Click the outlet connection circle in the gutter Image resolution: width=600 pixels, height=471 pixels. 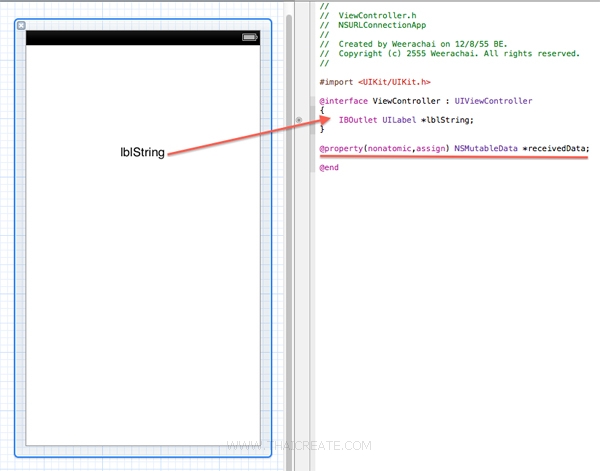[299, 120]
